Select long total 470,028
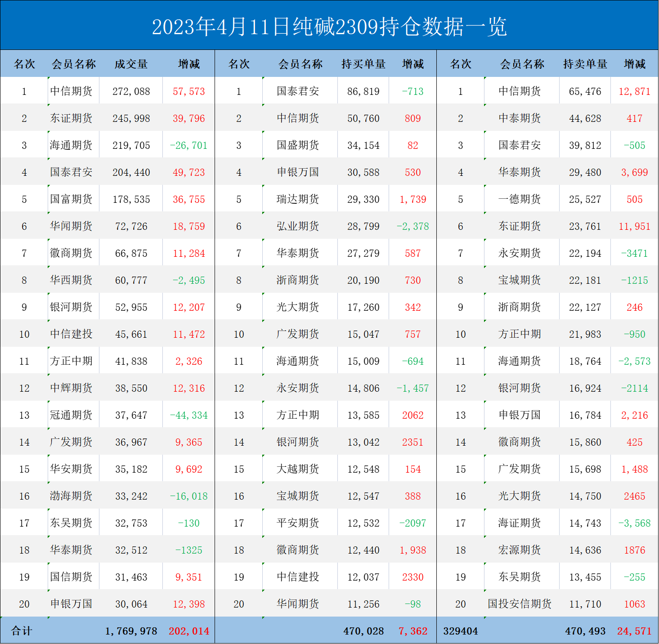The image size is (659, 644). coord(363,631)
